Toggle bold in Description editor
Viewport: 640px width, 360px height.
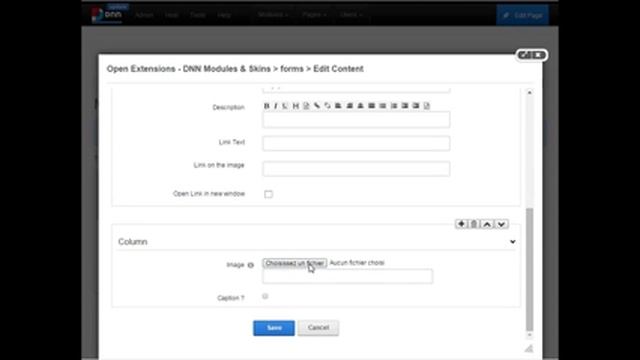coord(267,106)
